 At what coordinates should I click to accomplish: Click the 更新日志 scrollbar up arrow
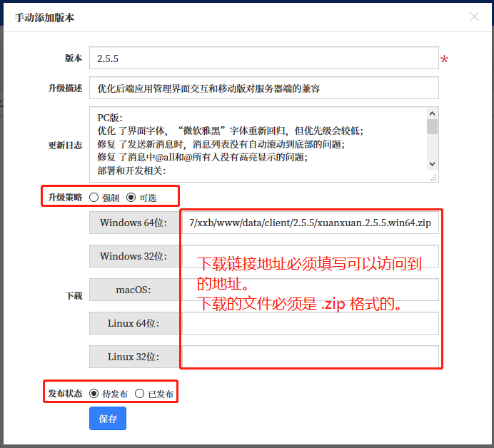click(x=432, y=113)
